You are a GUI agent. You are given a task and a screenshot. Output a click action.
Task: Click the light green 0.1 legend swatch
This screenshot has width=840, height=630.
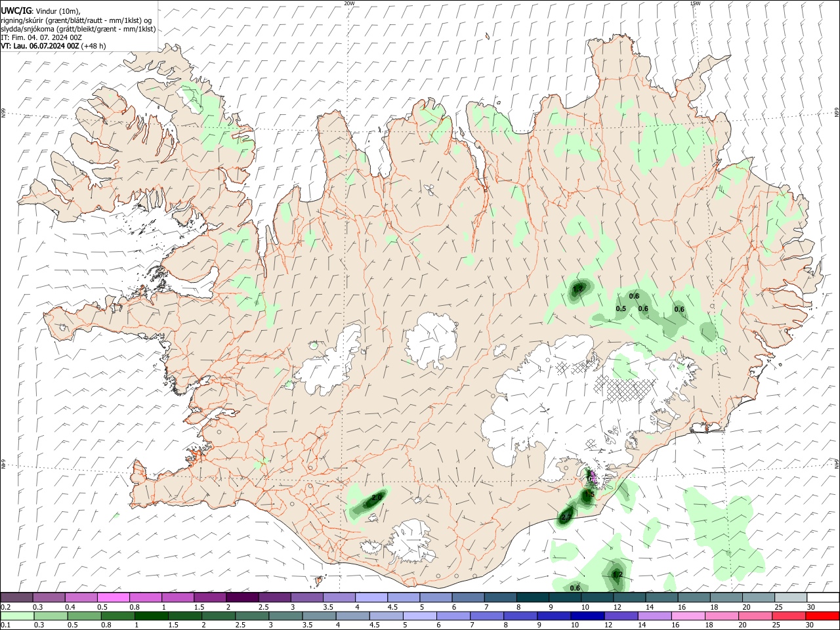click(x=17, y=616)
